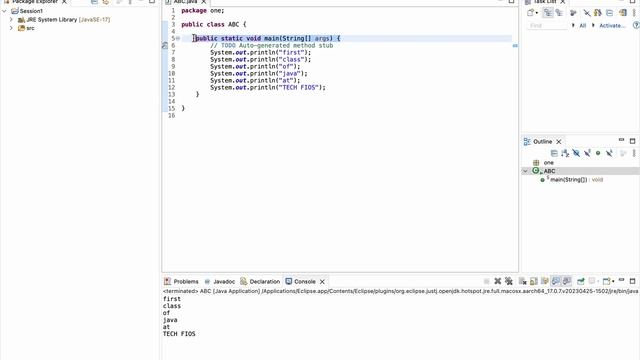Toggle Hide Local Types in Outline
Screen dimensions: 640x360
(x=609, y=153)
